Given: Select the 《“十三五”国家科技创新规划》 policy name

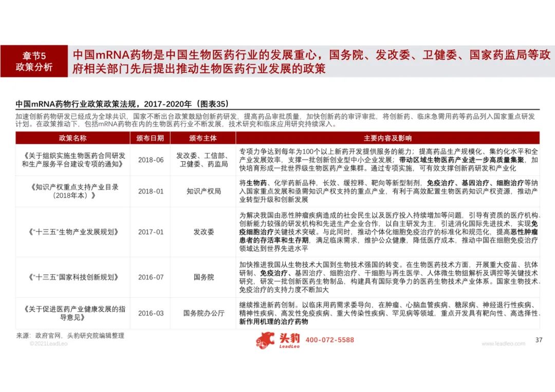Looking at the screenshot, I should pyautogui.click(x=73, y=277).
